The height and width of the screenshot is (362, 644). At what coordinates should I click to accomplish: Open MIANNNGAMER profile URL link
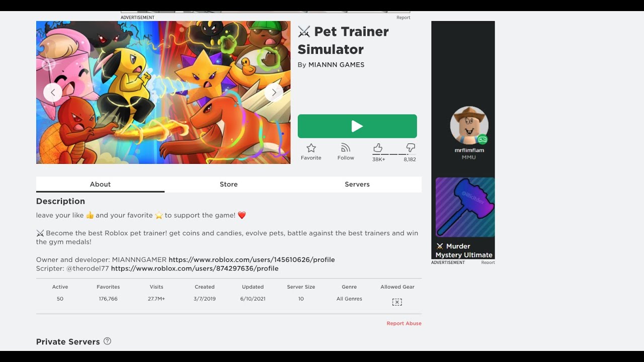(252, 260)
